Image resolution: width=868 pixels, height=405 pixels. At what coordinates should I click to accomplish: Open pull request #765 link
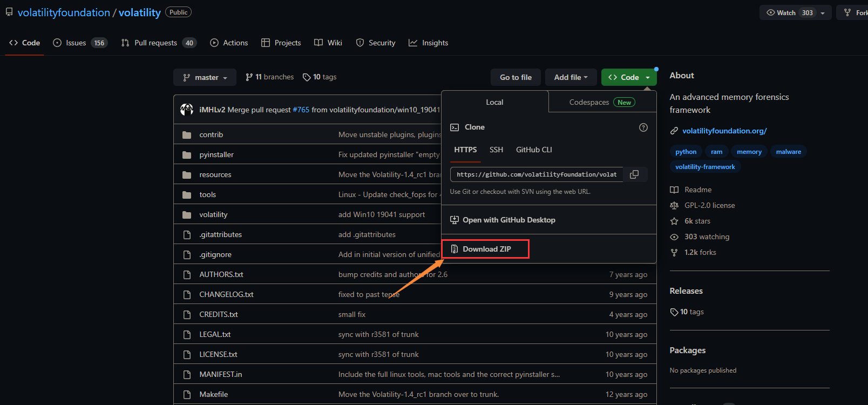click(301, 110)
